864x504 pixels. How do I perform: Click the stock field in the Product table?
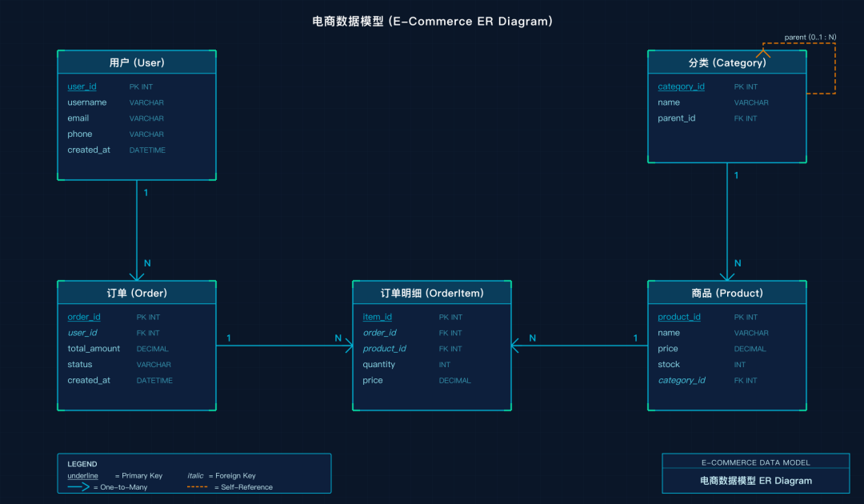coord(669,365)
